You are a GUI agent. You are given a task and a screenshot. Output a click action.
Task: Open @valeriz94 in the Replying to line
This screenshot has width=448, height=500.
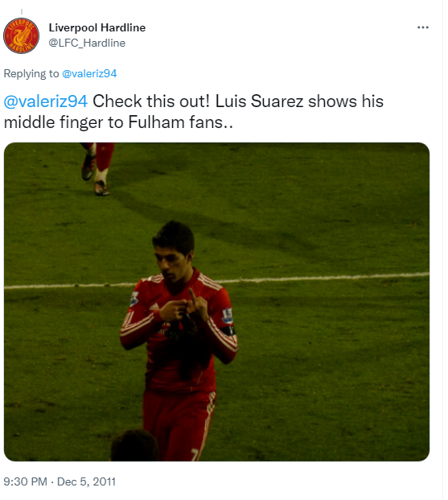pyautogui.click(x=89, y=73)
